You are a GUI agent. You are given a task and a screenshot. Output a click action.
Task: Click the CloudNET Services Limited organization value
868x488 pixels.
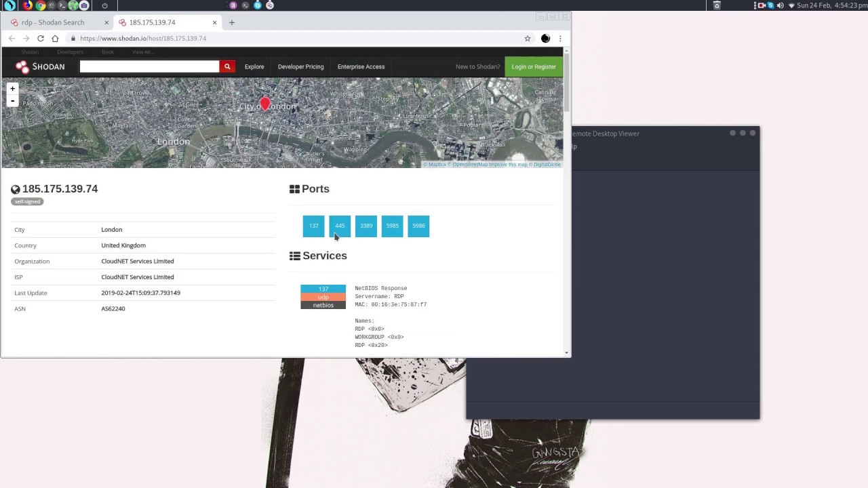[x=138, y=261]
